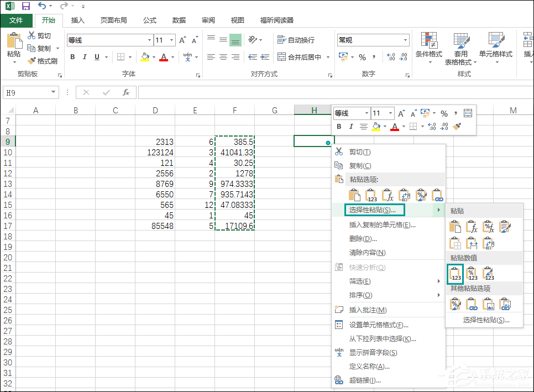Click 选择性粘贴... at the submenu bottom
This screenshot has height=392, width=534.
pyautogui.click(x=484, y=321)
